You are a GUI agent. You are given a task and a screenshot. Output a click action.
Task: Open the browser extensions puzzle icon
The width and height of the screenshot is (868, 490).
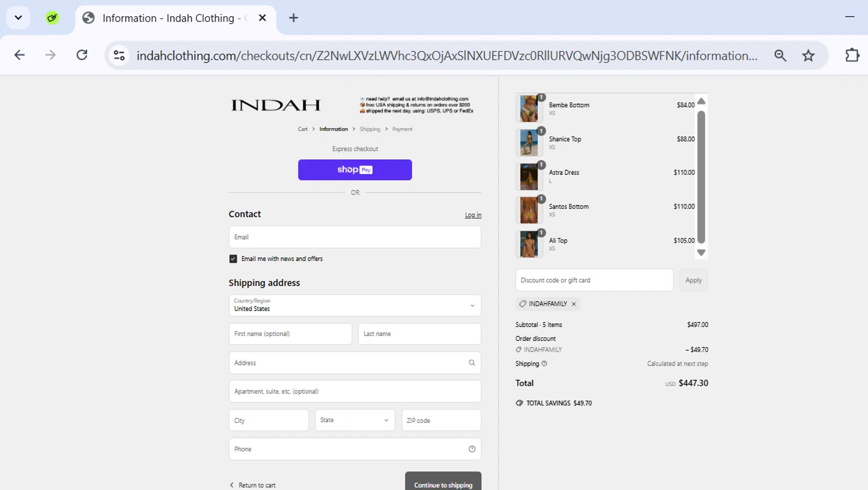[852, 55]
